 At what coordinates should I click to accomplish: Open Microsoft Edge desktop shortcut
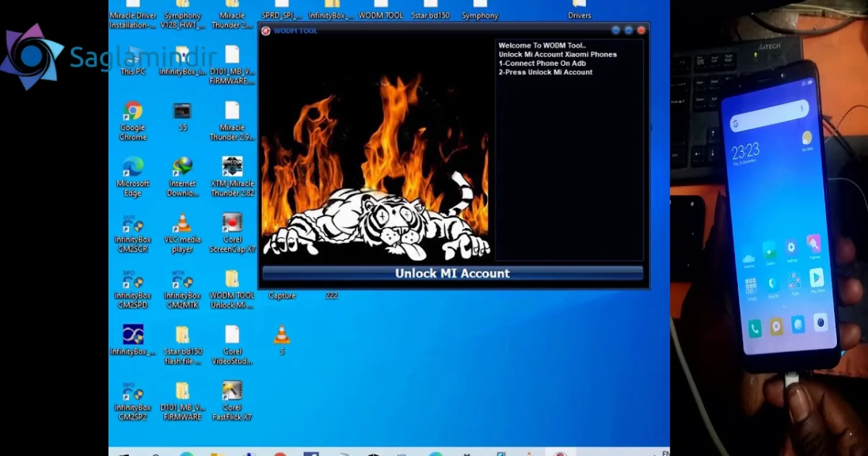tap(132, 177)
